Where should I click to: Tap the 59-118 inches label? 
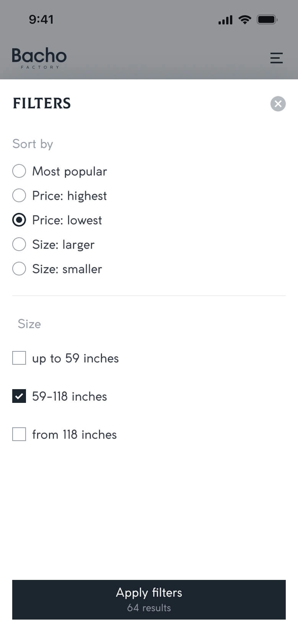(x=70, y=396)
